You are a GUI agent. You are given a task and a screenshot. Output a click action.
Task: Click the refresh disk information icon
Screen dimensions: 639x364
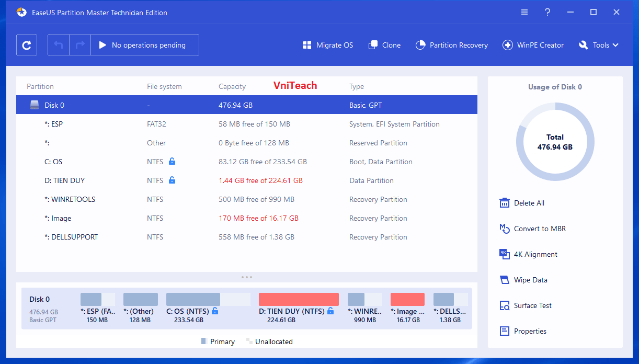pos(27,45)
